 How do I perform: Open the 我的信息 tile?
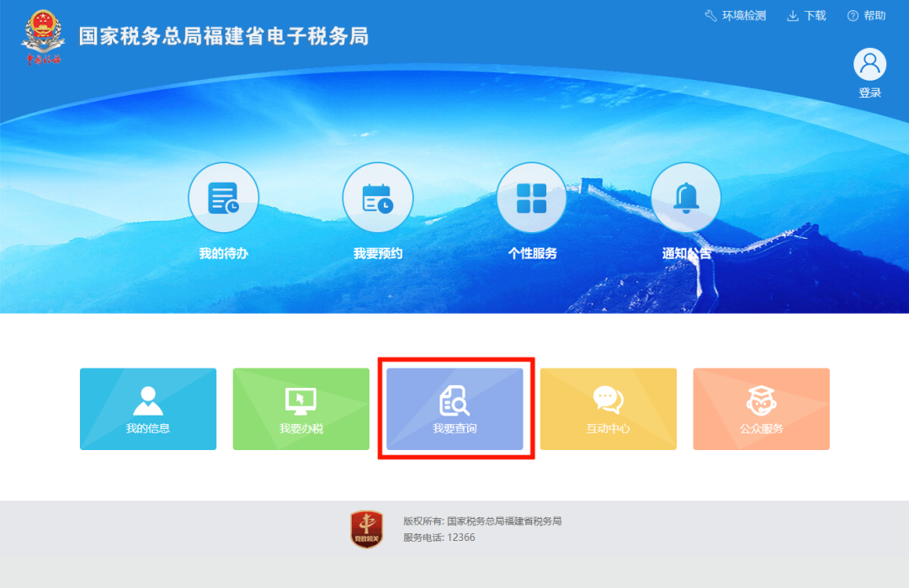point(148,409)
